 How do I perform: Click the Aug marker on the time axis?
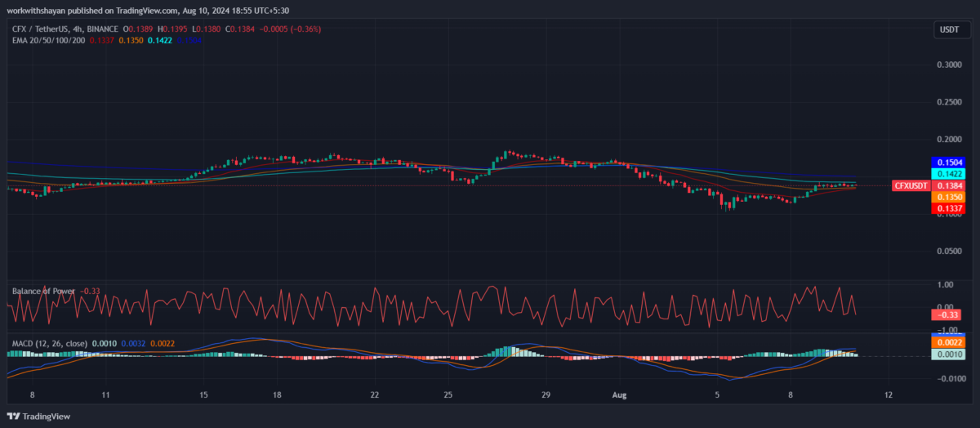[620, 395]
